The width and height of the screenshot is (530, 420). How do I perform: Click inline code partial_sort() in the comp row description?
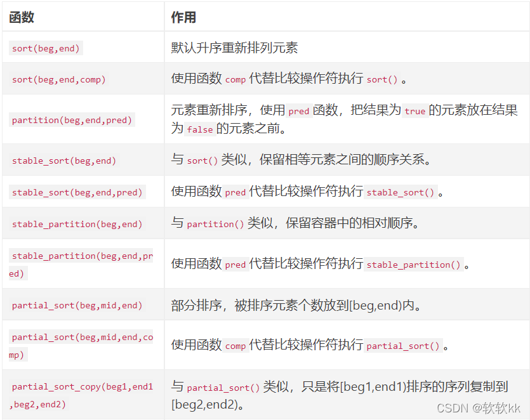403,346
